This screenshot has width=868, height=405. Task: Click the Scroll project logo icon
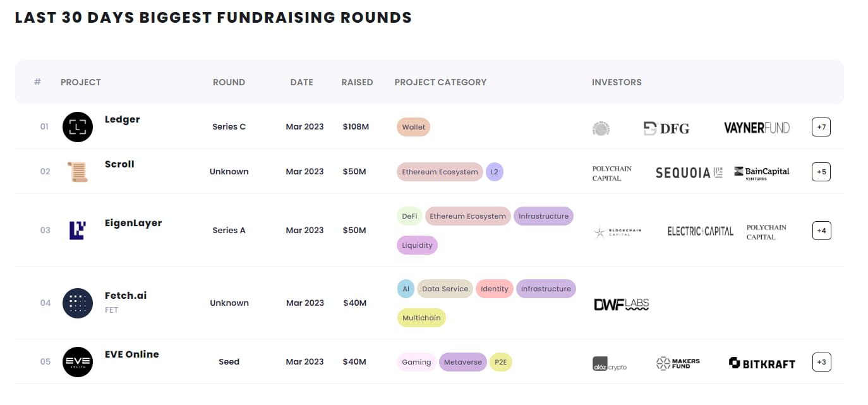[78, 172]
